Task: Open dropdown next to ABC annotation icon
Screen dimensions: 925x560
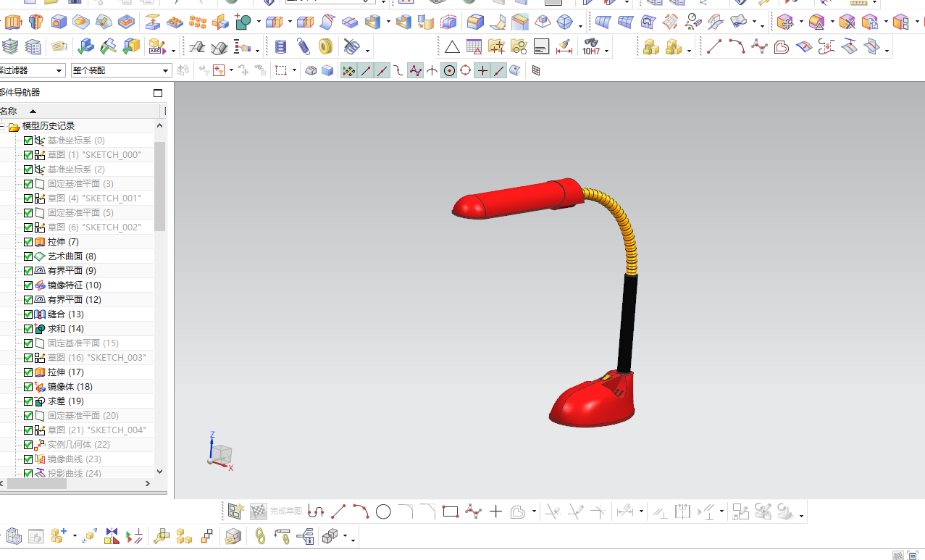Action: 173,49
